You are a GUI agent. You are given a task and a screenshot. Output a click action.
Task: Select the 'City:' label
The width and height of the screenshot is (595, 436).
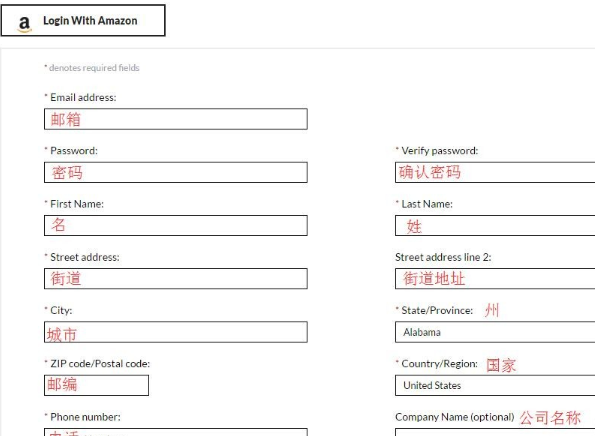[61, 310]
